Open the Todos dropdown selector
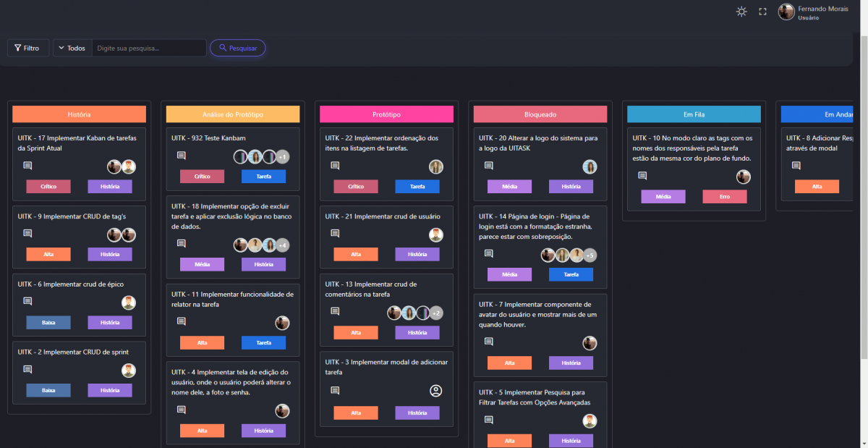 click(x=72, y=48)
